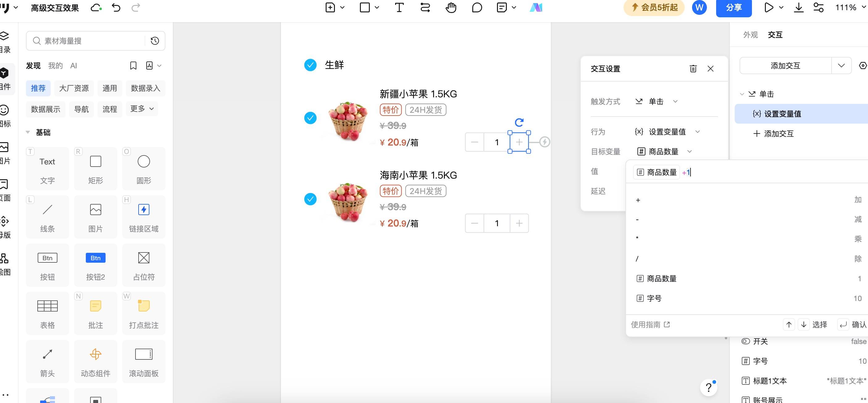Click the 会员5折起 promotion button
Screen dimensions: 868x403
pyautogui.click(x=654, y=7)
